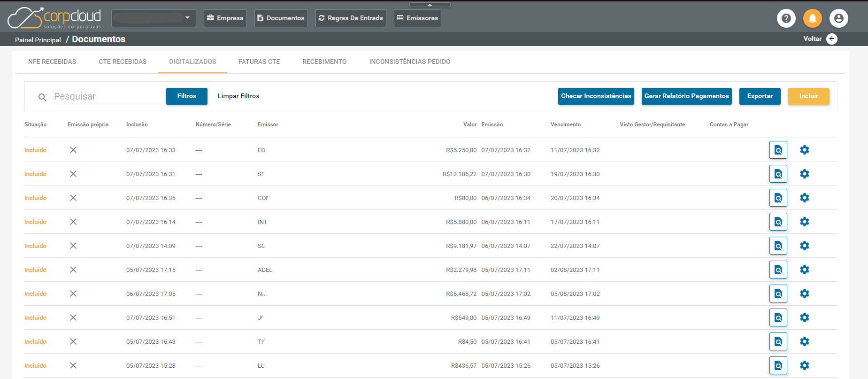Click the Situação column header

tap(36, 124)
